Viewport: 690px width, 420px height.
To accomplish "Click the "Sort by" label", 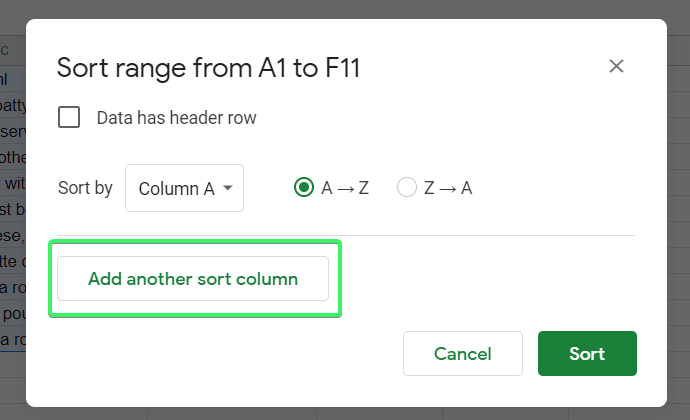I will pos(85,188).
